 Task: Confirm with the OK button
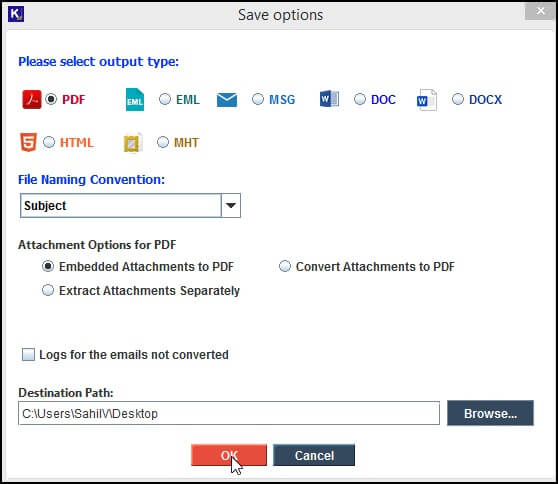229,455
